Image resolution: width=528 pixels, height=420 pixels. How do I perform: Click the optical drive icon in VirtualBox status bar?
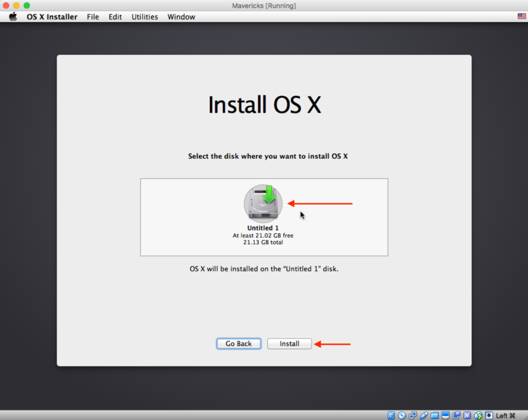(403, 415)
